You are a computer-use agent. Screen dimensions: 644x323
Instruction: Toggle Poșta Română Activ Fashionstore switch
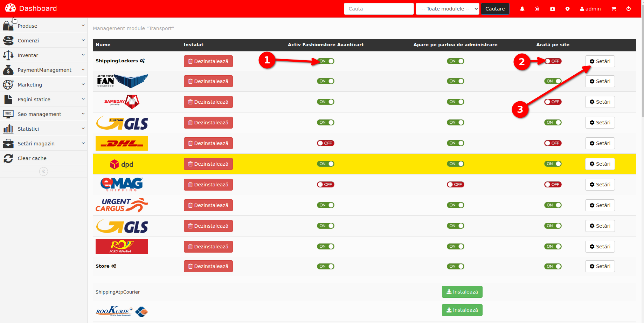326,246
